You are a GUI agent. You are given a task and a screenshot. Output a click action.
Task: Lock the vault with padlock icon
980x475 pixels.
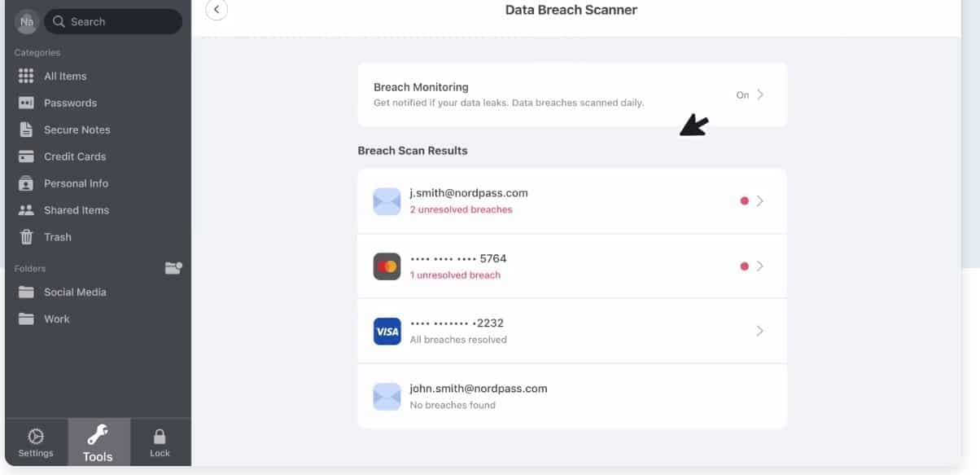(160, 442)
